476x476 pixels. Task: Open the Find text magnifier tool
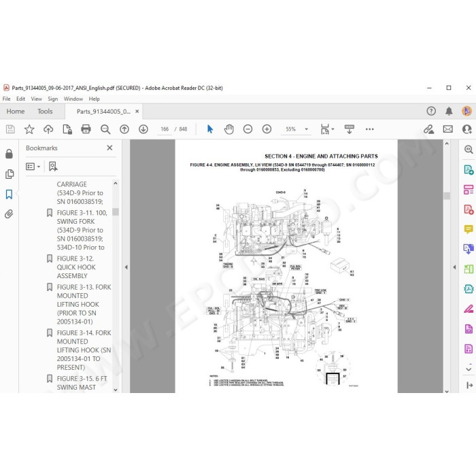105,129
